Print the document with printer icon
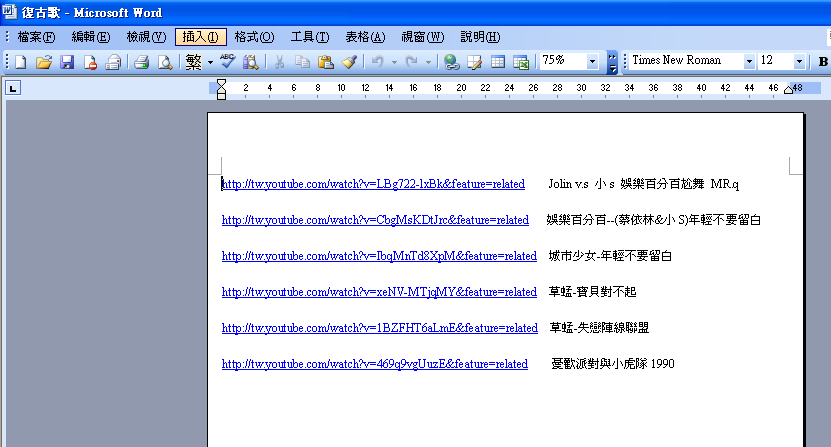This screenshot has width=831, height=447. (x=141, y=62)
